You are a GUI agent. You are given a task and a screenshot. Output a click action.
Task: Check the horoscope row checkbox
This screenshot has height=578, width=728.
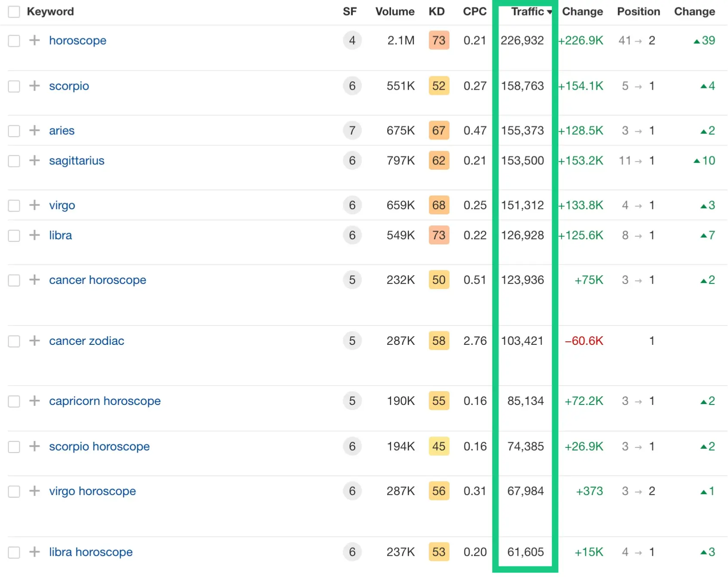pos(14,41)
